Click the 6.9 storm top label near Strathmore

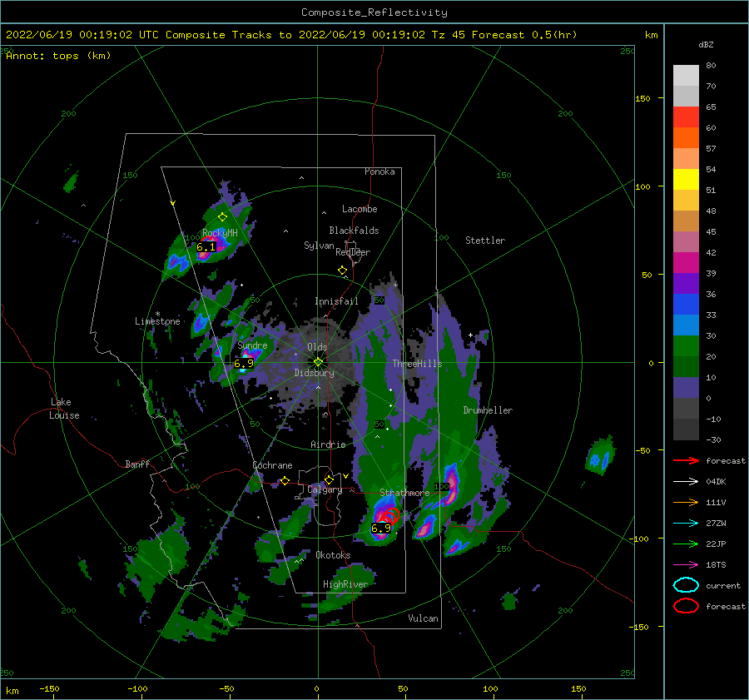point(380,528)
